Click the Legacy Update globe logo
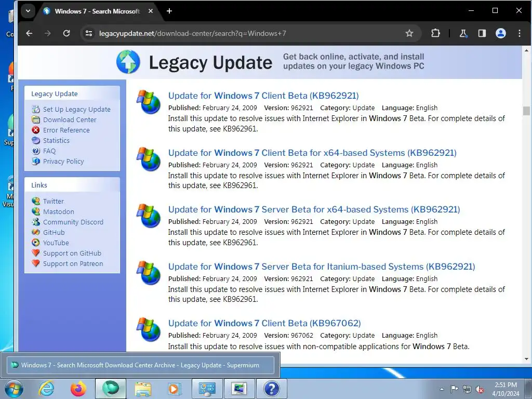 tap(128, 62)
